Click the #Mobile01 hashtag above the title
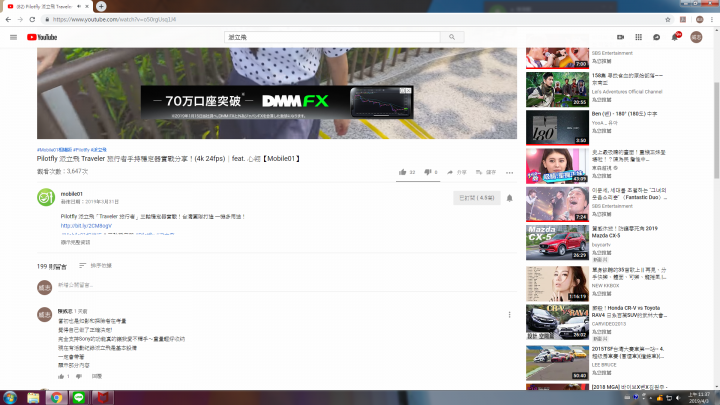720x405 pixels. pyautogui.click(x=54, y=150)
